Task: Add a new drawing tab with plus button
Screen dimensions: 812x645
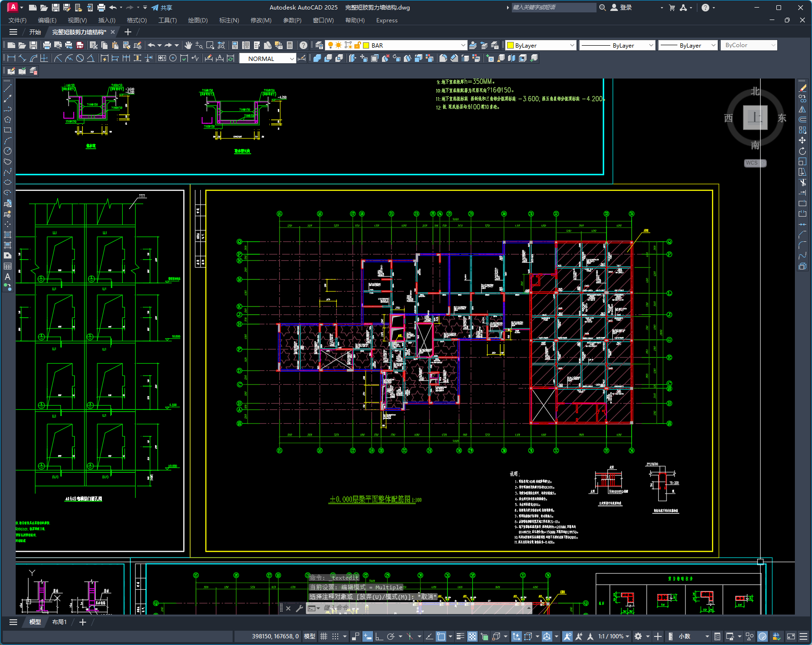Action: click(127, 32)
